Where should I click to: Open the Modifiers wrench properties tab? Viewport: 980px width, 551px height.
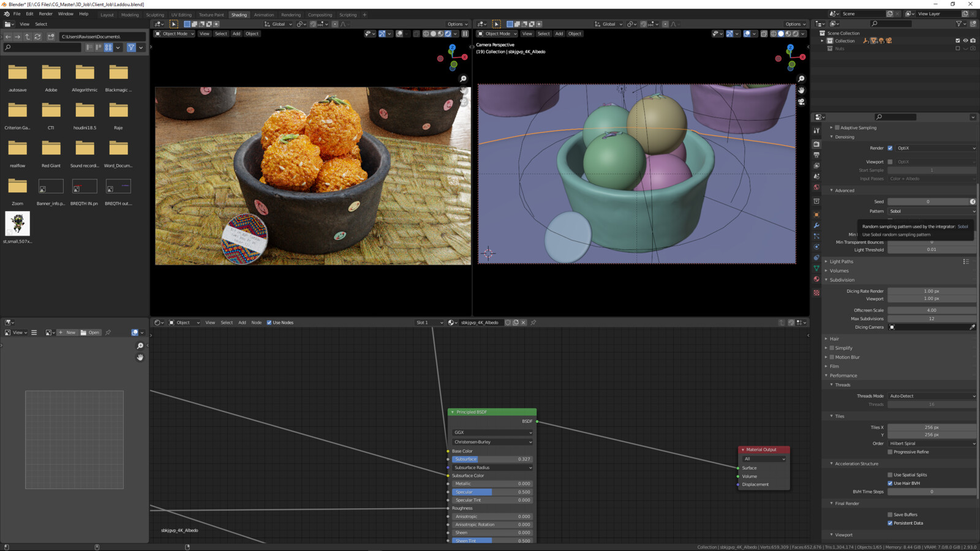(816, 225)
